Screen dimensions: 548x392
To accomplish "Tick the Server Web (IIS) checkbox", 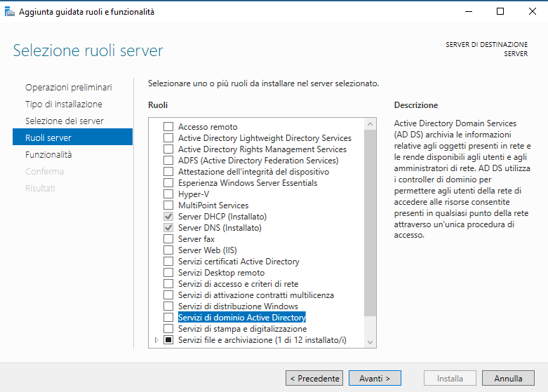I will pyautogui.click(x=168, y=250).
